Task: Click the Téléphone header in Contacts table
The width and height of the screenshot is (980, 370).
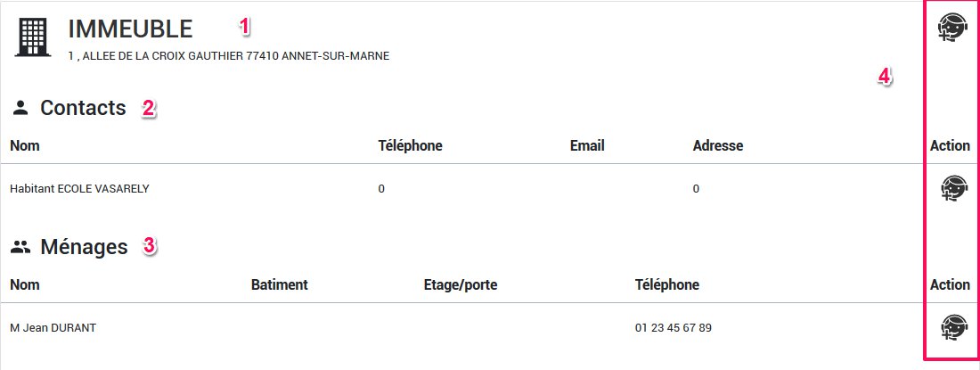Action: coord(410,145)
